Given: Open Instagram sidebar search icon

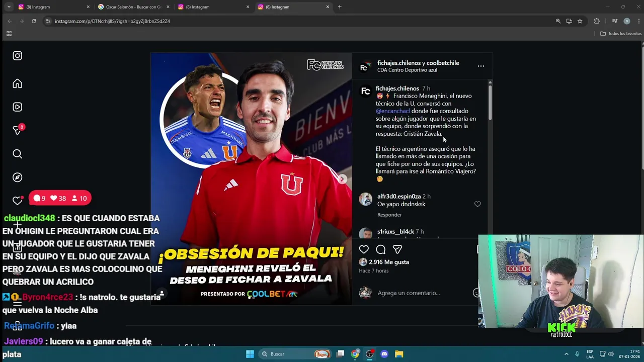Looking at the screenshot, I should point(18,154).
